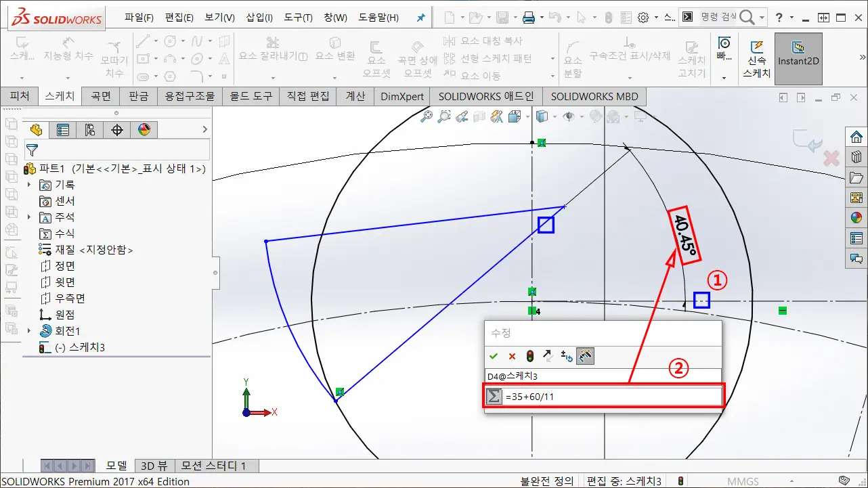Click the sigma equation button in value field
Viewport: 868px width, 488px height.
coord(494,397)
